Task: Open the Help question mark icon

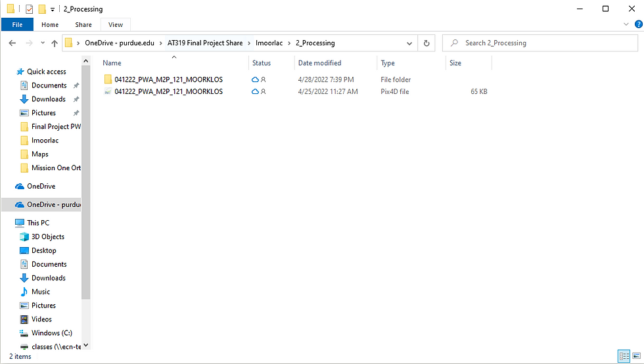Action: [639, 24]
